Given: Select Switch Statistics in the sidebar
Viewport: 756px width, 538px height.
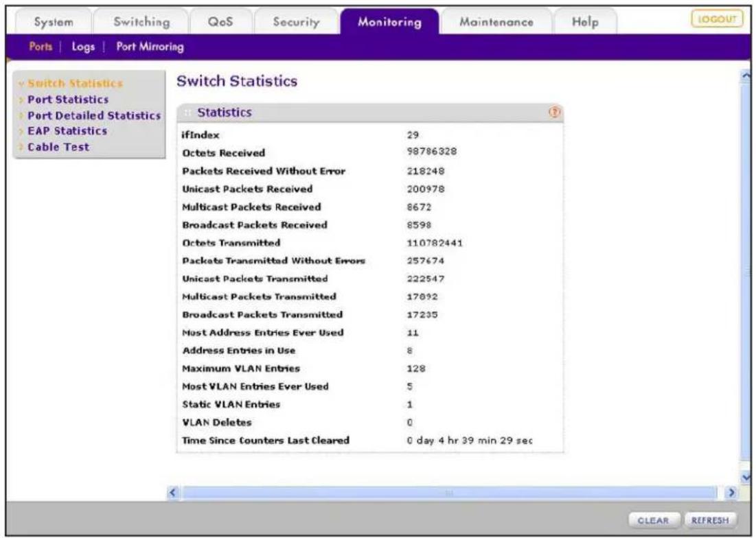Looking at the screenshot, I should pos(75,83).
